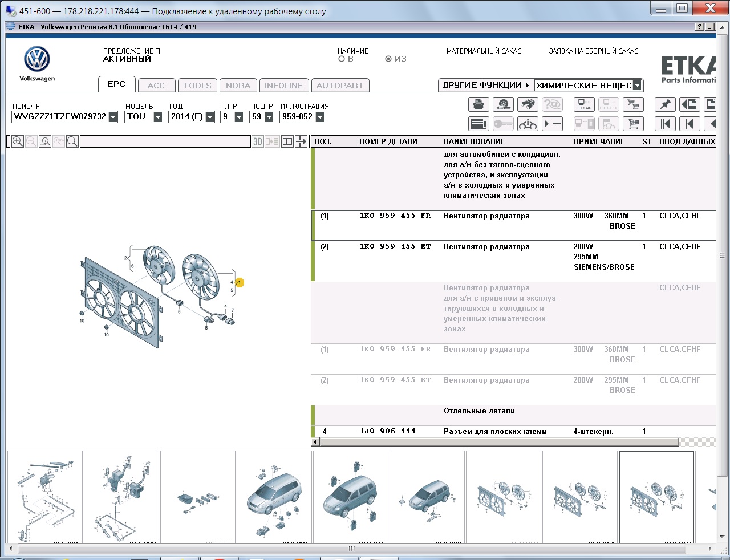This screenshot has height=560, width=730.
Task: Switch to the NORA tab
Action: click(238, 86)
